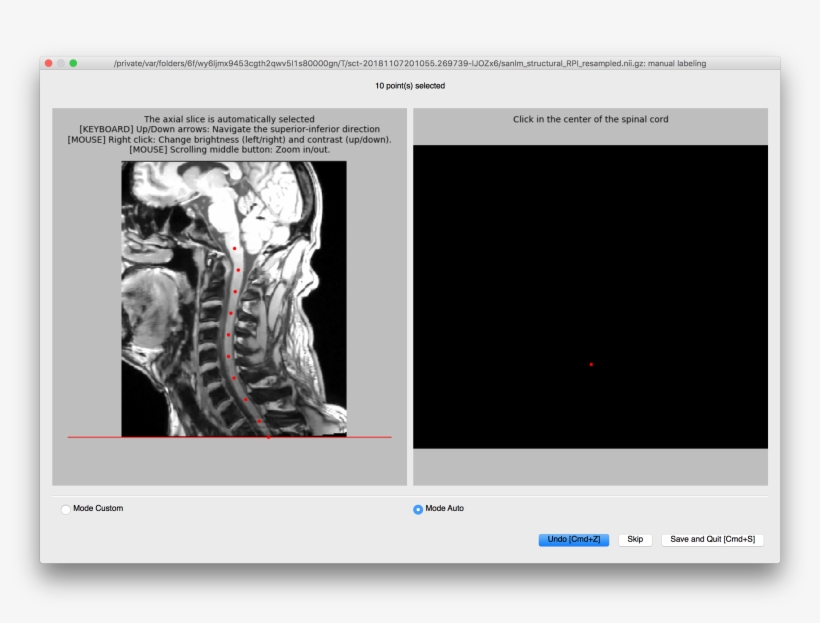Screen dimensions: 820x623
Task: Click the "[KEYBOARD] Up/Down arrows" instruction line
Action: click(x=229, y=129)
